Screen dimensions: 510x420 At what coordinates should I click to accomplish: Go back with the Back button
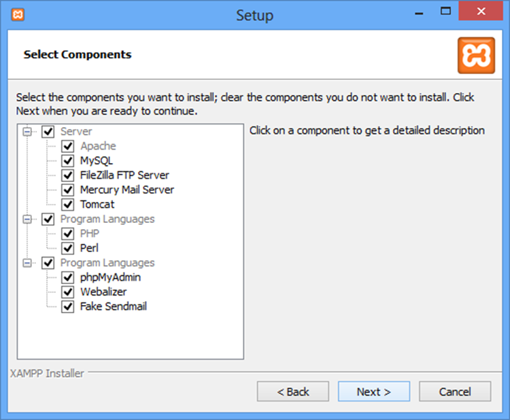292,391
